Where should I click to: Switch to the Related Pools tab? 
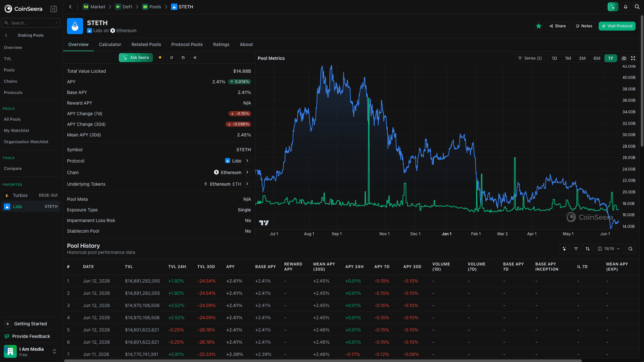(146, 44)
